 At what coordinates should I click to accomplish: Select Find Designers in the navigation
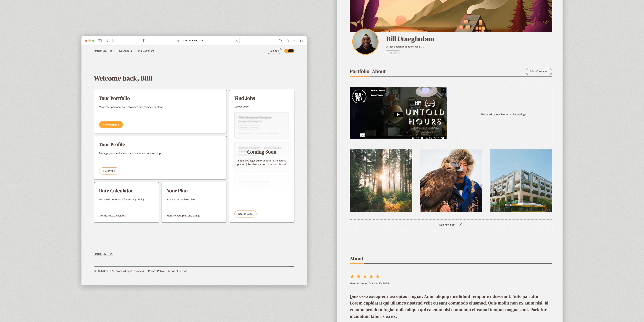(145, 51)
